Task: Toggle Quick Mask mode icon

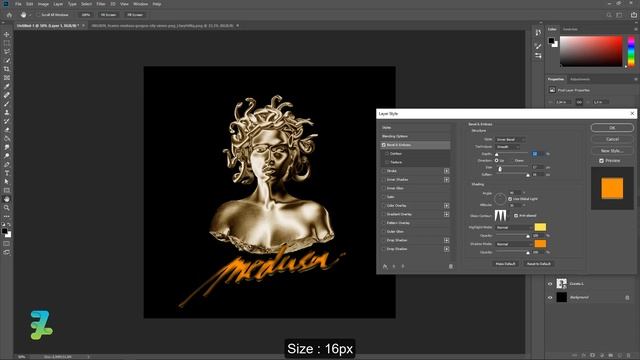Action: [7, 244]
